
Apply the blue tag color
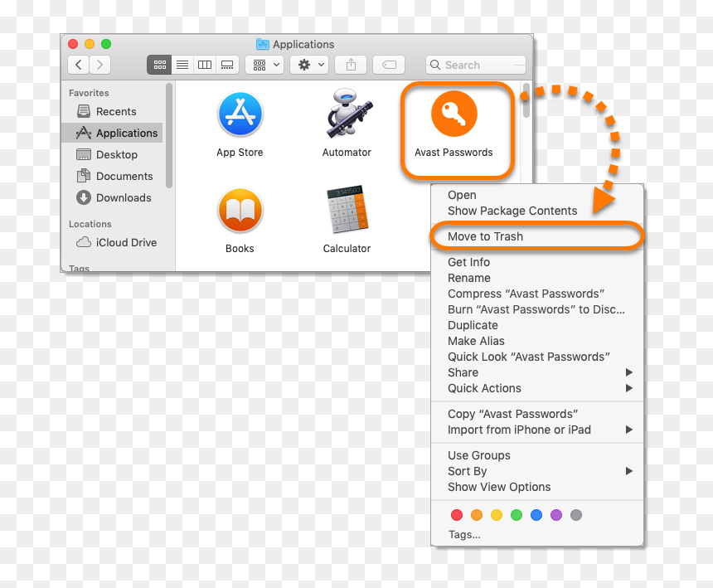coord(536,515)
